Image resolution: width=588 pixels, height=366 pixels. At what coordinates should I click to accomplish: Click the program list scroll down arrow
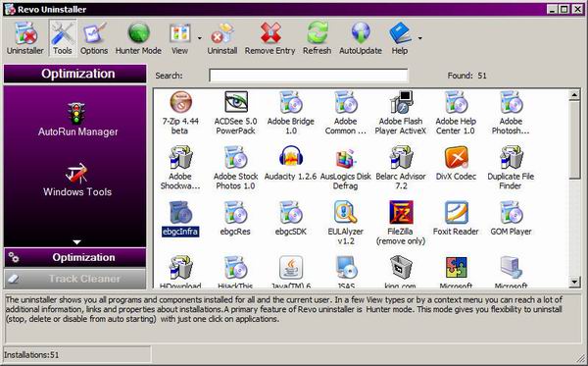pos(574,282)
